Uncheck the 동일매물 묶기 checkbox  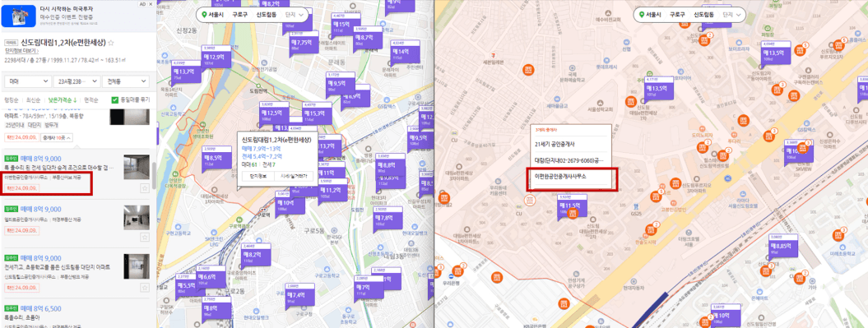115,100
